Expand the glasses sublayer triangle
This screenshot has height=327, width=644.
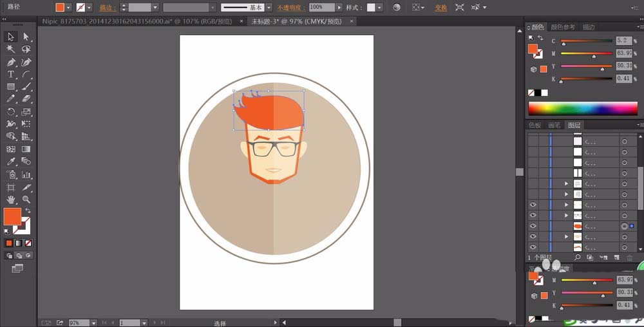coord(566,215)
